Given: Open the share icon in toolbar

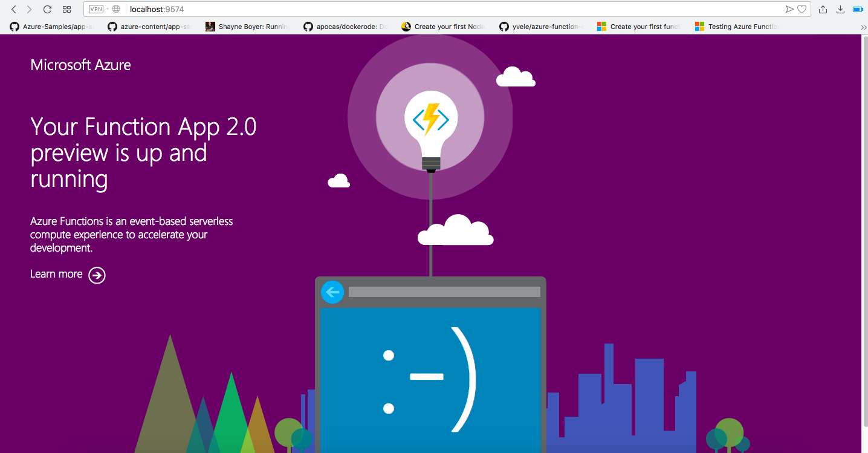Looking at the screenshot, I should point(823,9).
